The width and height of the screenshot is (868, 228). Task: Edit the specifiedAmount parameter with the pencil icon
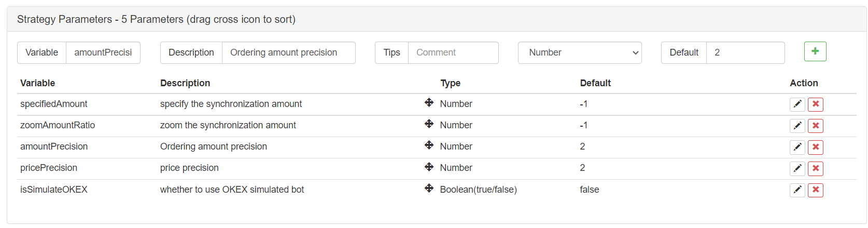(797, 104)
